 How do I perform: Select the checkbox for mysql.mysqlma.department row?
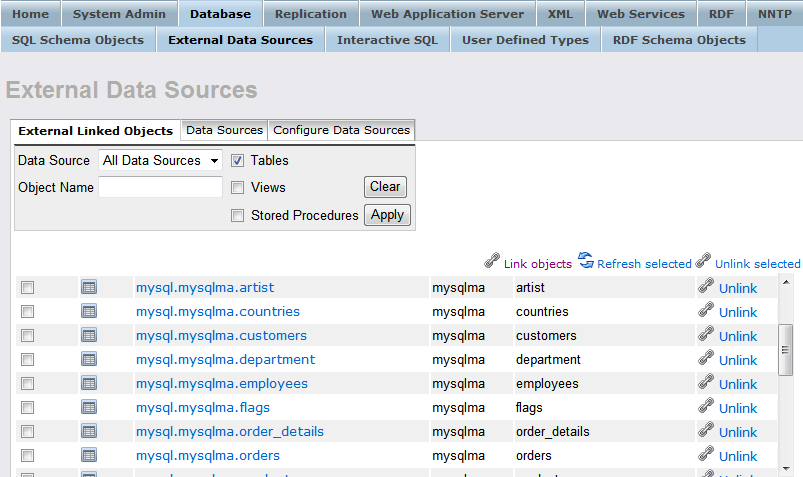[x=28, y=360]
